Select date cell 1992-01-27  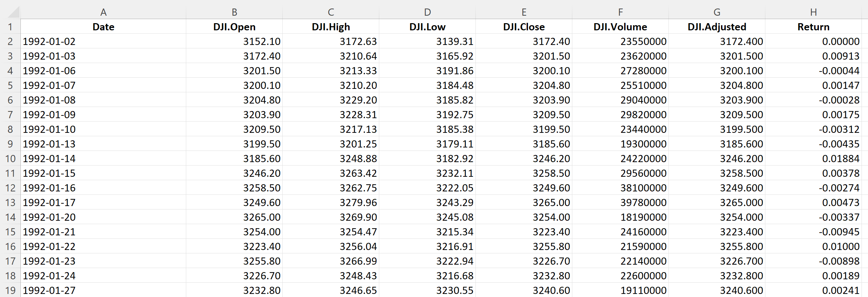103,290
